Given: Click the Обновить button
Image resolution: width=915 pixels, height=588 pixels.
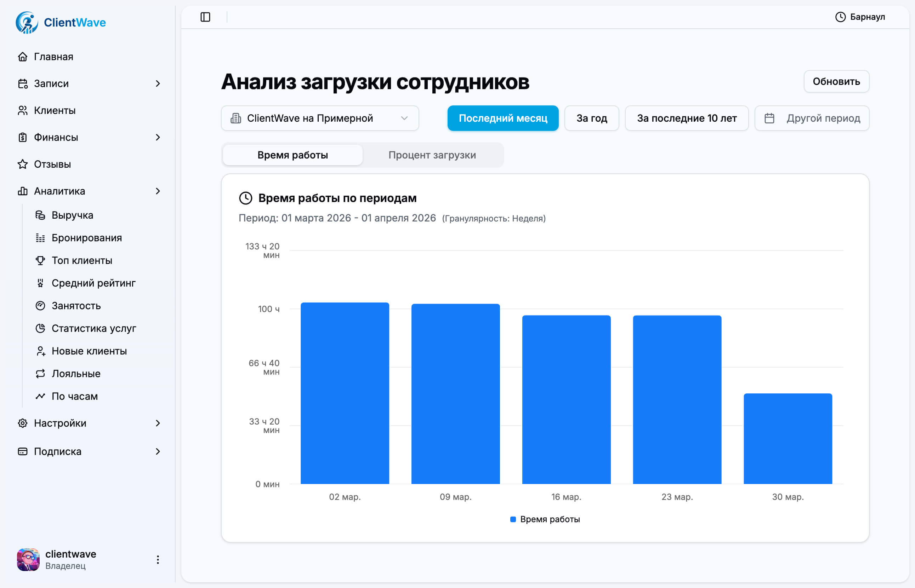Looking at the screenshot, I should [x=836, y=81].
